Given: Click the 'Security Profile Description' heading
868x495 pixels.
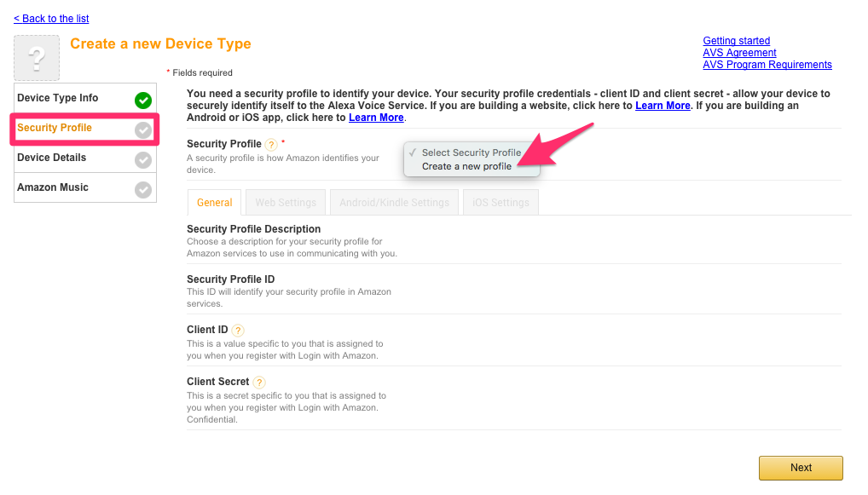Looking at the screenshot, I should coord(253,229).
